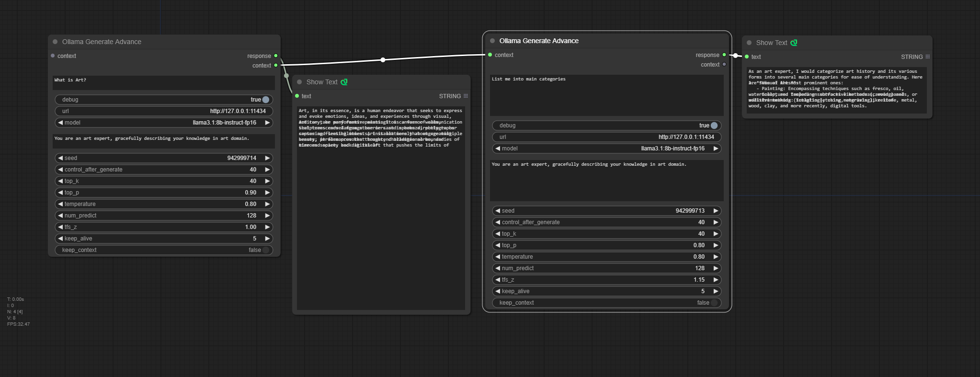Screen dimensions: 980x377
Task: Open control_after_generate option in the 'What is Art?' node
Action: (x=164, y=170)
